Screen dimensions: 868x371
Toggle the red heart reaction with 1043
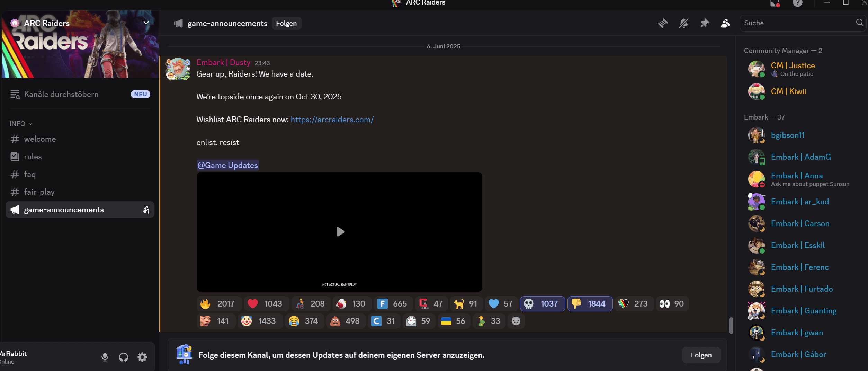(x=267, y=304)
